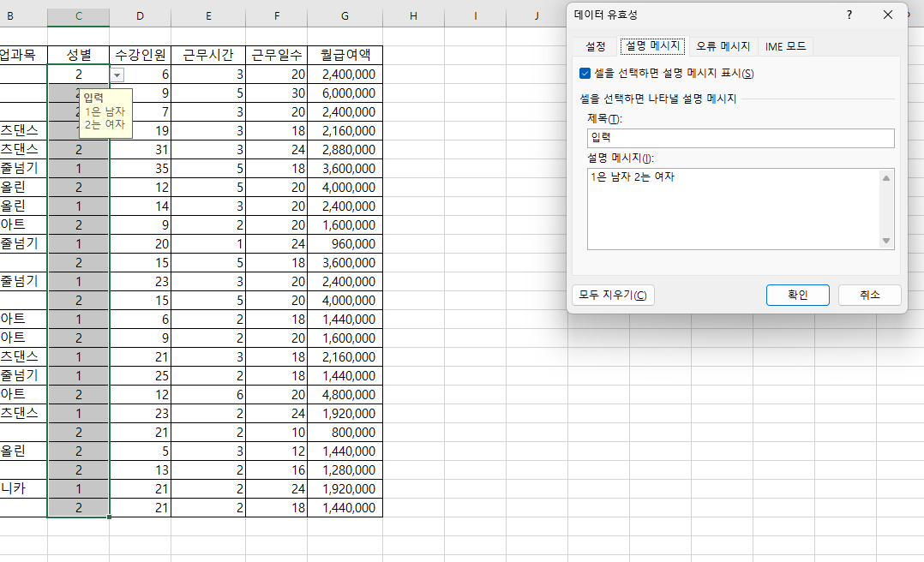Click the 월급여액 header cell
The image size is (924, 562).
[345, 55]
